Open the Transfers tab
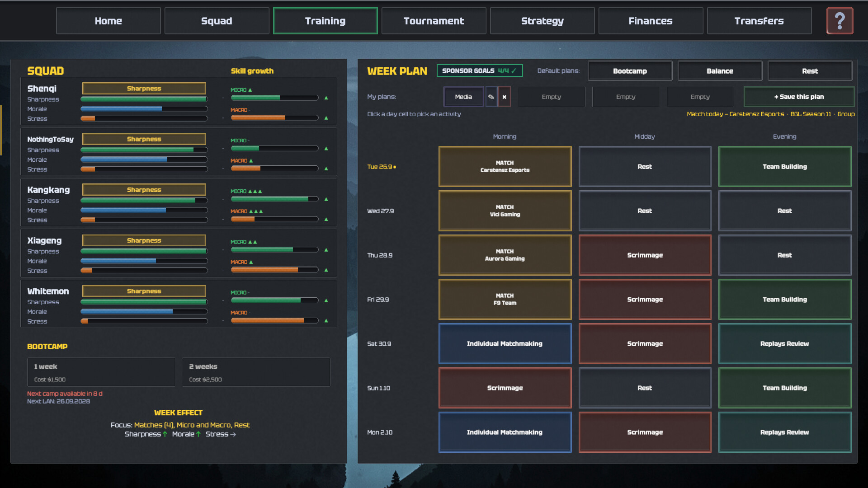 coord(759,21)
